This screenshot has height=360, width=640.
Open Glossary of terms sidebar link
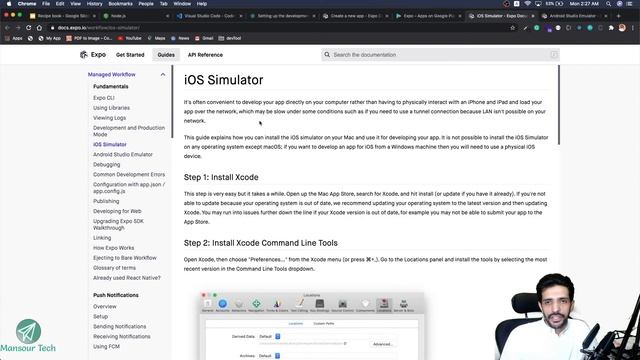[114, 268]
